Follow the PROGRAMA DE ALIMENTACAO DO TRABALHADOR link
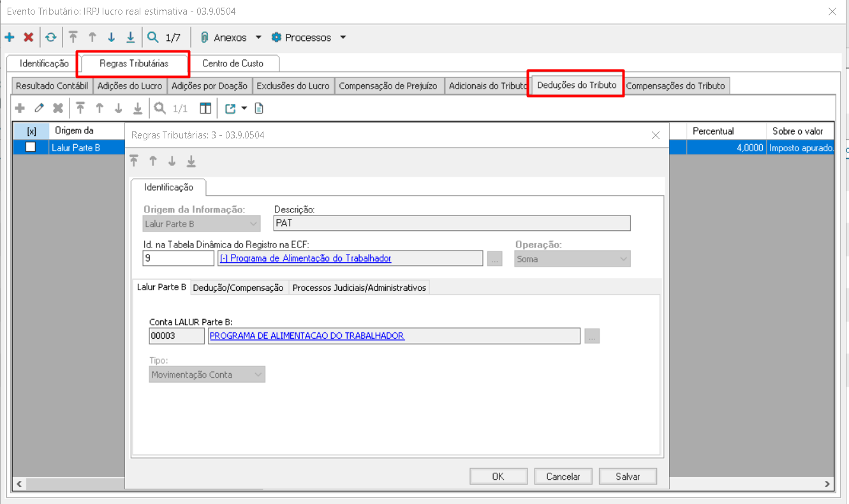 307,336
